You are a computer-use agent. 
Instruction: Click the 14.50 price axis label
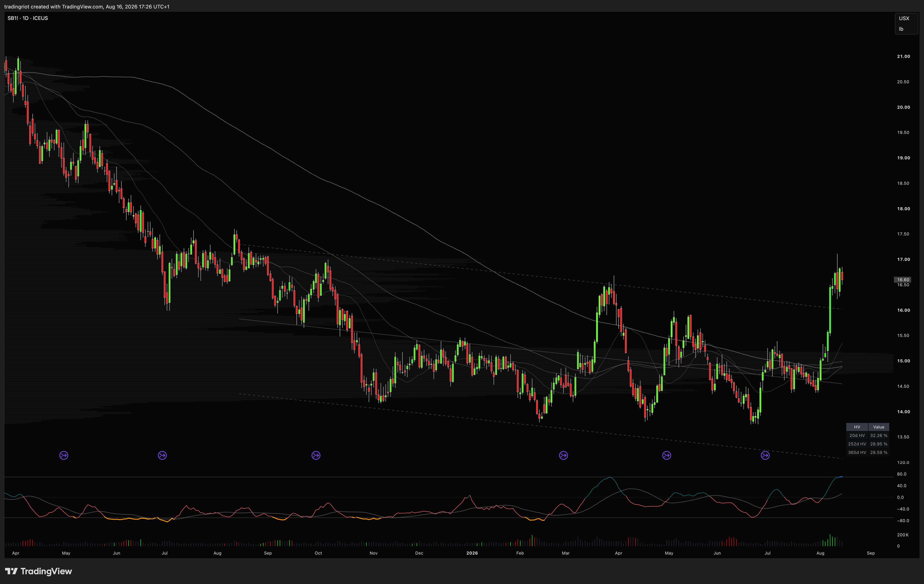(x=903, y=386)
